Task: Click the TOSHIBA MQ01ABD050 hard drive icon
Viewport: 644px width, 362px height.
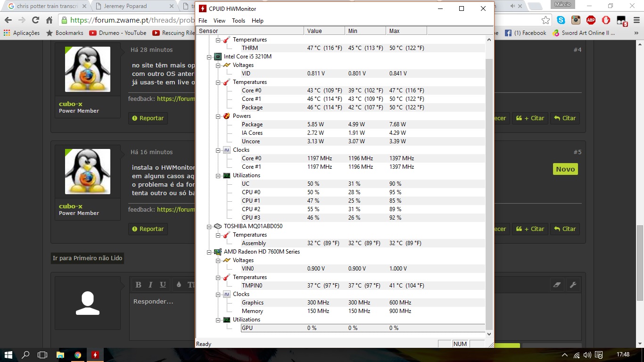Action: pos(218,226)
